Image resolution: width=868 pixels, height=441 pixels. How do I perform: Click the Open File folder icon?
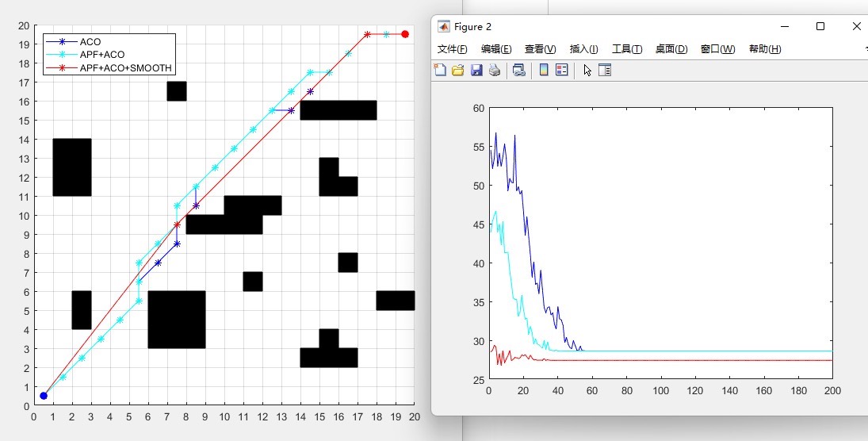(x=458, y=70)
